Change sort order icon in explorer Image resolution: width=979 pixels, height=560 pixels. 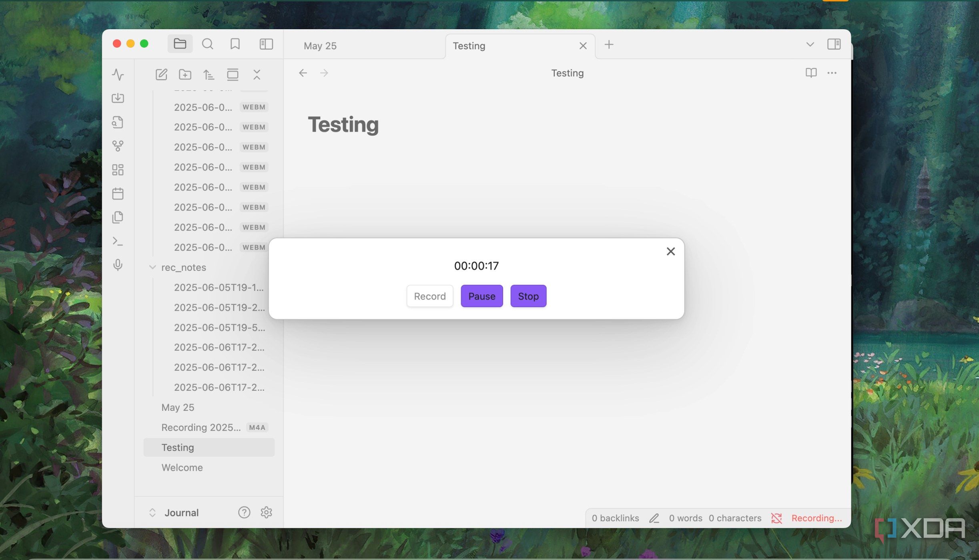(x=209, y=74)
